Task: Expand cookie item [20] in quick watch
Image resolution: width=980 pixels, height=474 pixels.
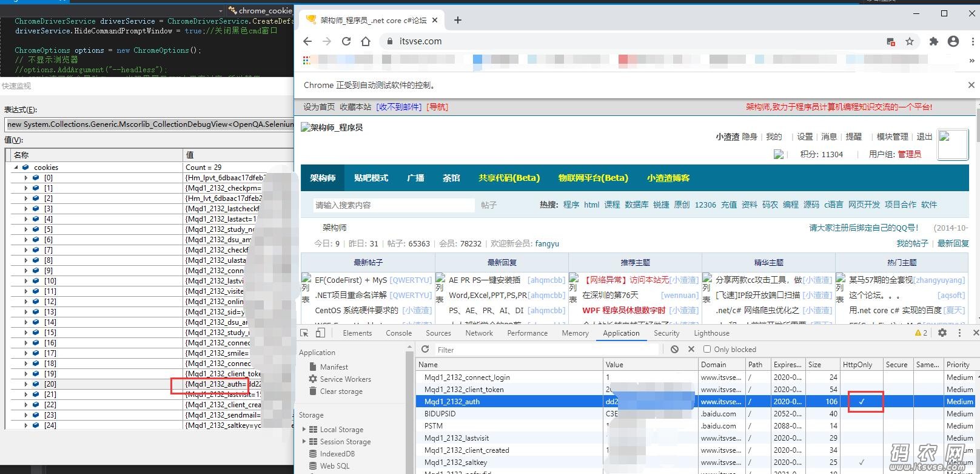Action: pyautogui.click(x=26, y=384)
